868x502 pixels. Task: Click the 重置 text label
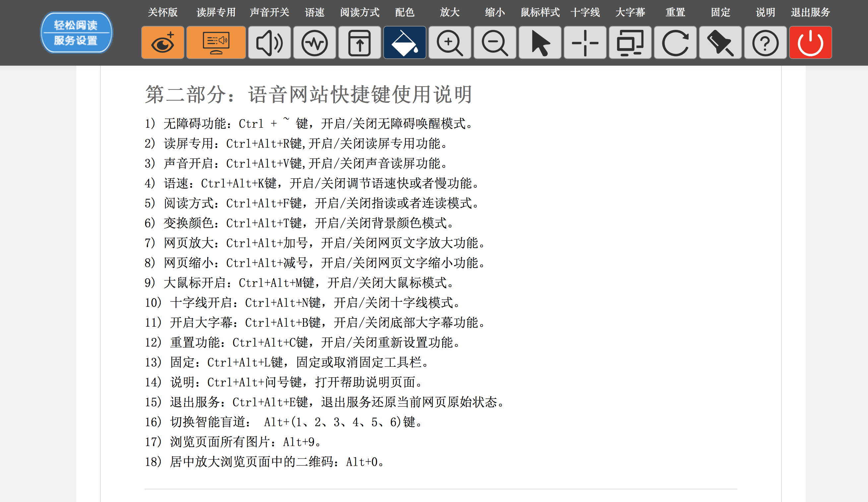(675, 12)
